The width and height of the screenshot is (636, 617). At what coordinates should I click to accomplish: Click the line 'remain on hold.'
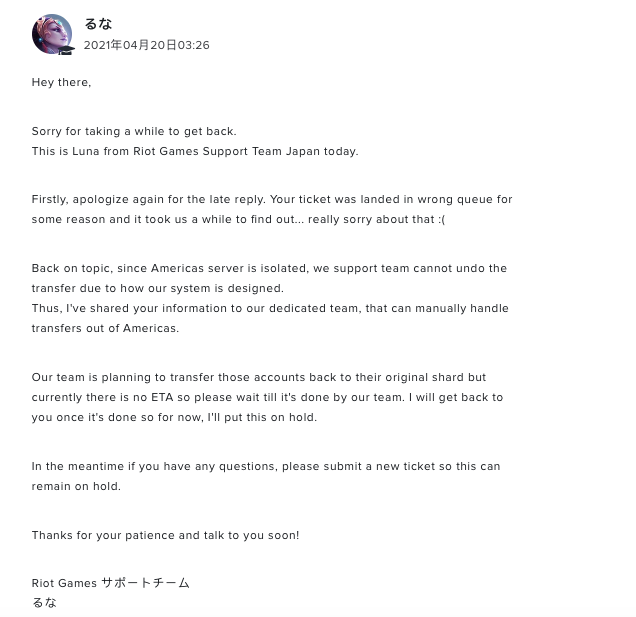[x=76, y=486]
